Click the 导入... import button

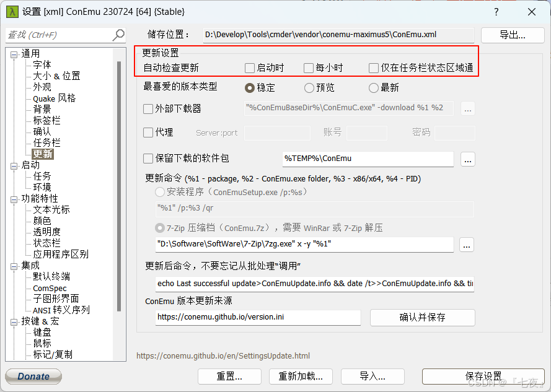pyautogui.click(x=372, y=377)
